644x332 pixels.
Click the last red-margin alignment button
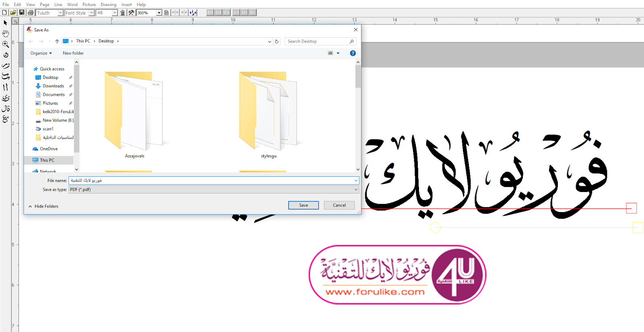click(x=253, y=13)
